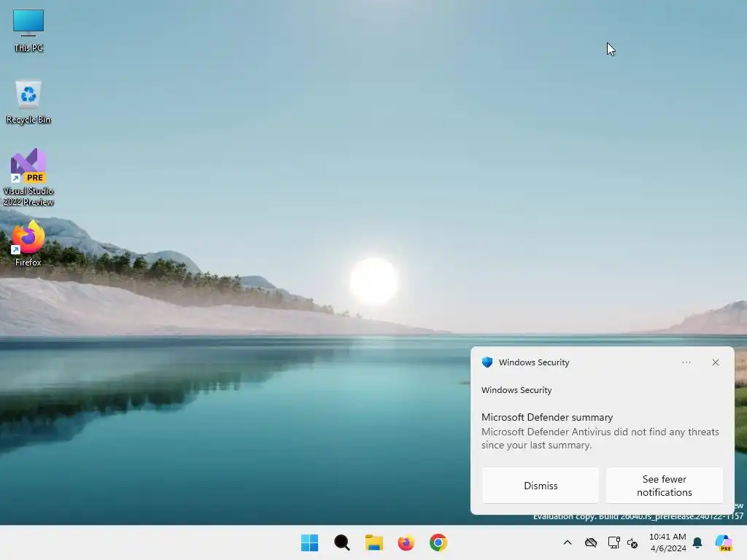Click the OneDrive cloud tray icon

(x=591, y=542)
